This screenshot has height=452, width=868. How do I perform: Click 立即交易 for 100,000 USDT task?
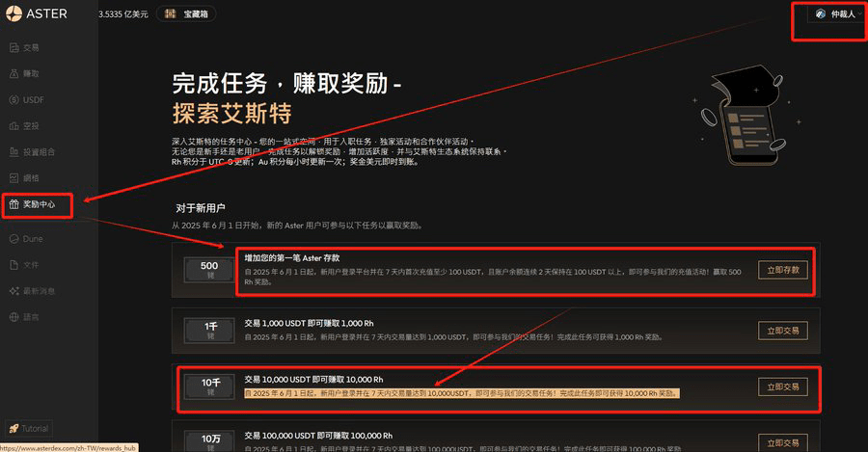click(783, 442)
